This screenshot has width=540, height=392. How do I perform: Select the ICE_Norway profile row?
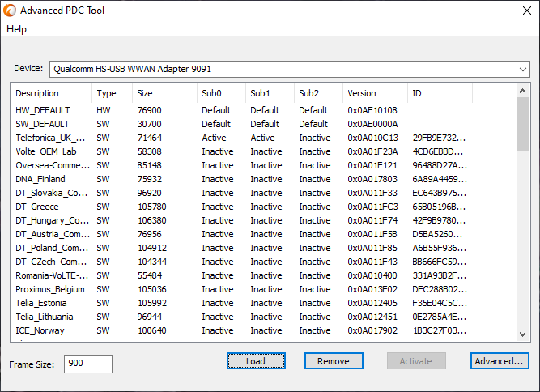[40, 330]
